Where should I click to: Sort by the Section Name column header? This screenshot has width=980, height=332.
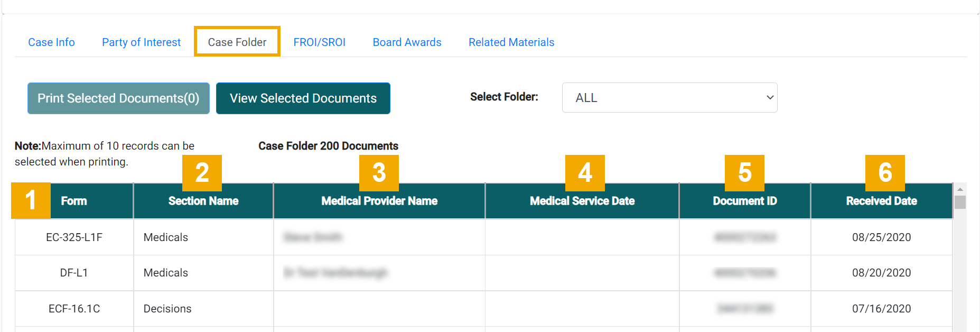203,201
